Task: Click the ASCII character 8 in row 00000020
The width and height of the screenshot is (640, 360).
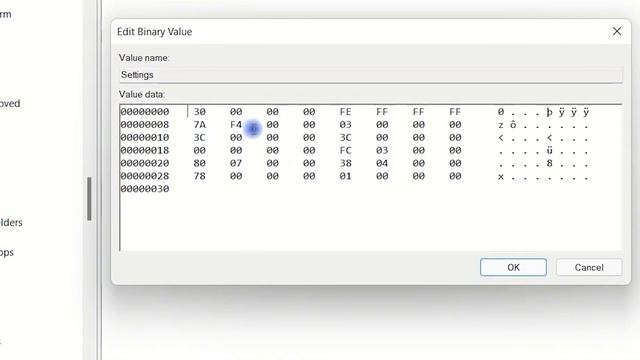Action: (549, 163)
